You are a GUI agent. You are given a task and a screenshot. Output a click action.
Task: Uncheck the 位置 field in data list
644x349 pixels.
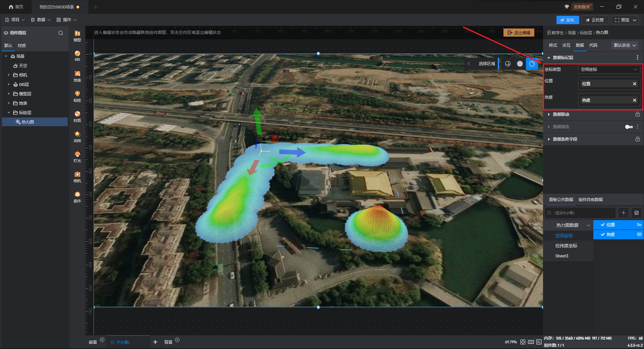point(603,225)
